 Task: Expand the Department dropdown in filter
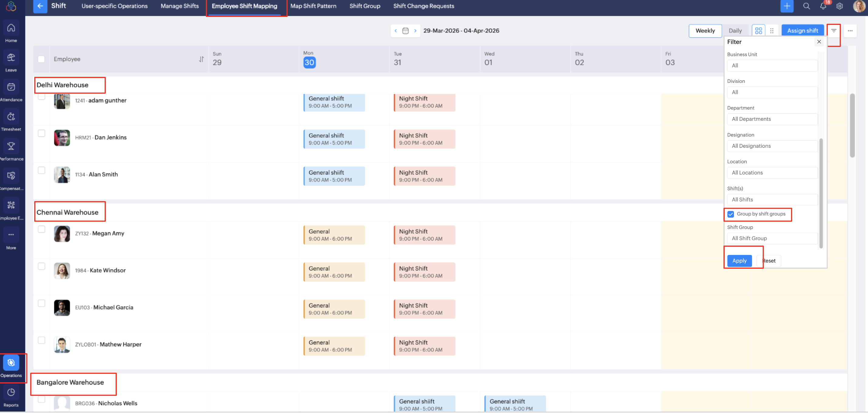[x=772, y=119]
